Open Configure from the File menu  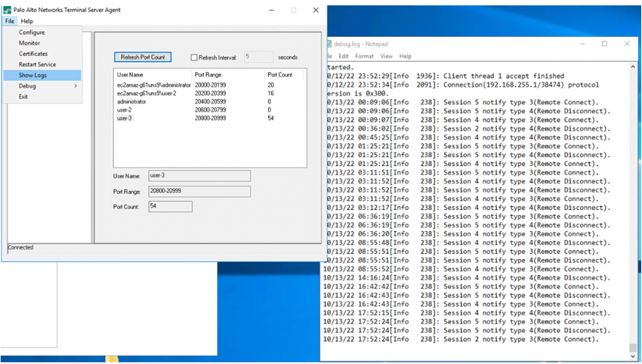pyautogui.click(x=32, y=32)
